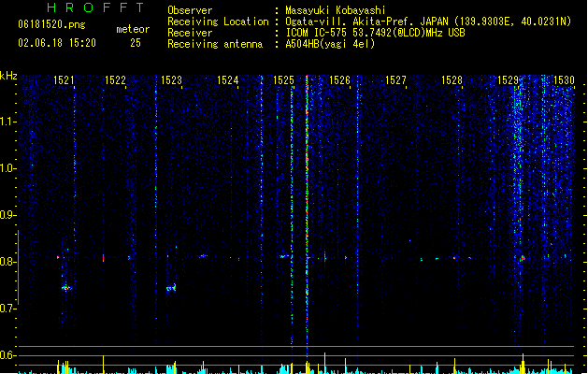The width and height of the screenshot is (588, 374).
Task: Click the HROFFT title text
Action: (96, 7)
